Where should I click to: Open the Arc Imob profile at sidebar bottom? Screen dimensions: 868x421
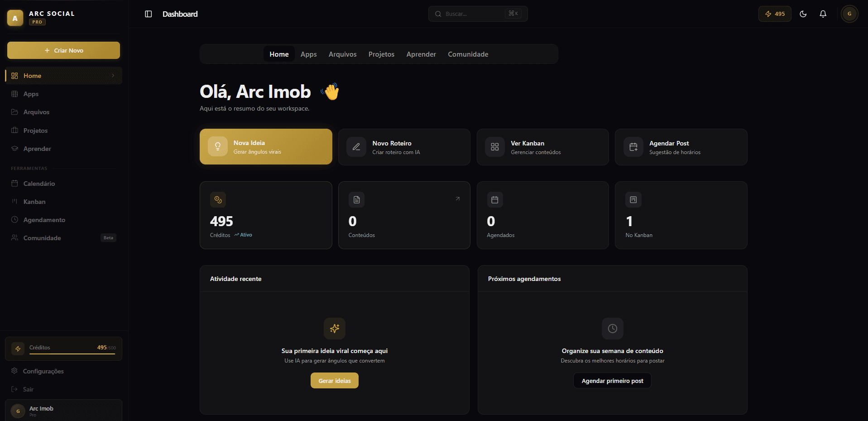pos(63,410)
